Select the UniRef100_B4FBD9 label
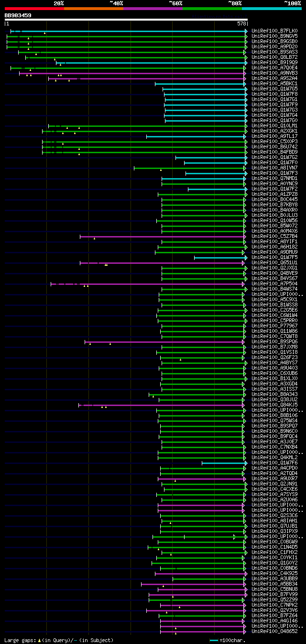Image resolution: width=306 pixels, height=644 pixels. click(274, 152)
